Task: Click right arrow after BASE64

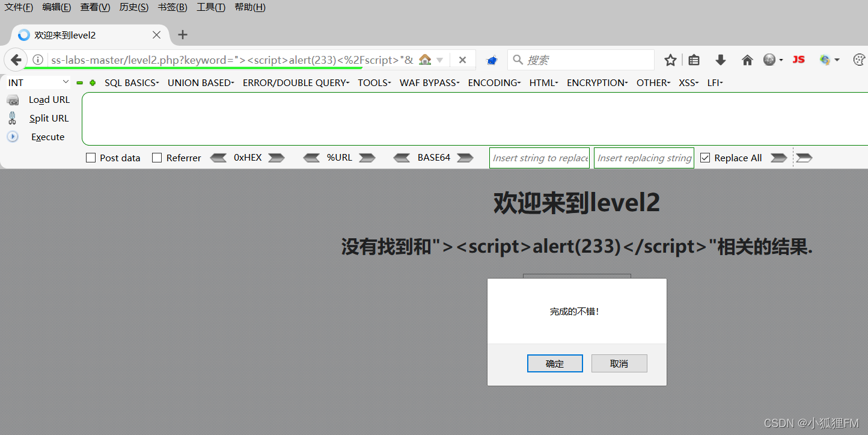Action: pos(465,158)
